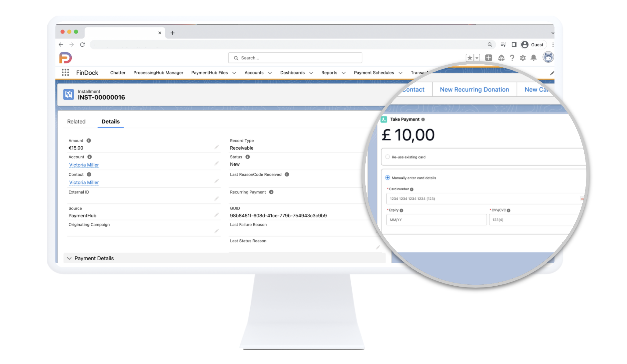Show info tooltip for Contact field
Image resolution: width=627 pixels, height=364 pixels.
[x=89, y=174]
